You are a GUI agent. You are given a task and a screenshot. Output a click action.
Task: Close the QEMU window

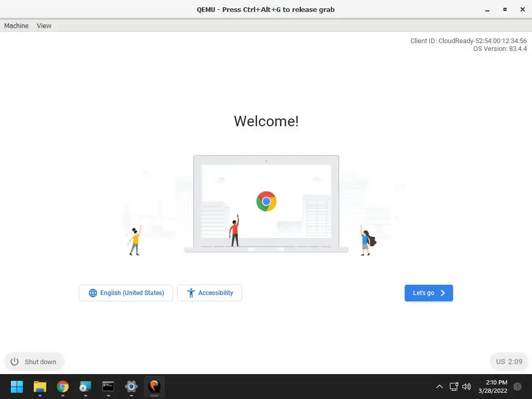pyautogui.click(x=523, y=9)
